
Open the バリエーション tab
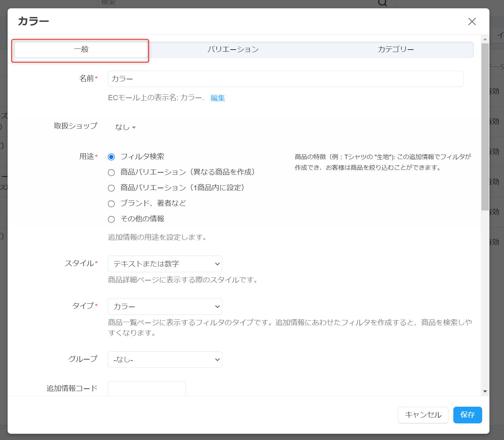(x=233, y=50)
